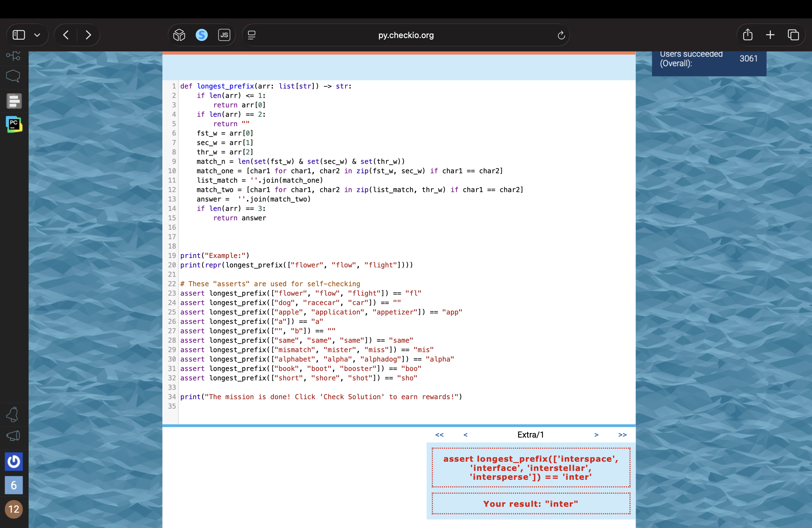The image size is (812, 528).
Task: Click the assert line expecting "sho"
Action: 299,378
